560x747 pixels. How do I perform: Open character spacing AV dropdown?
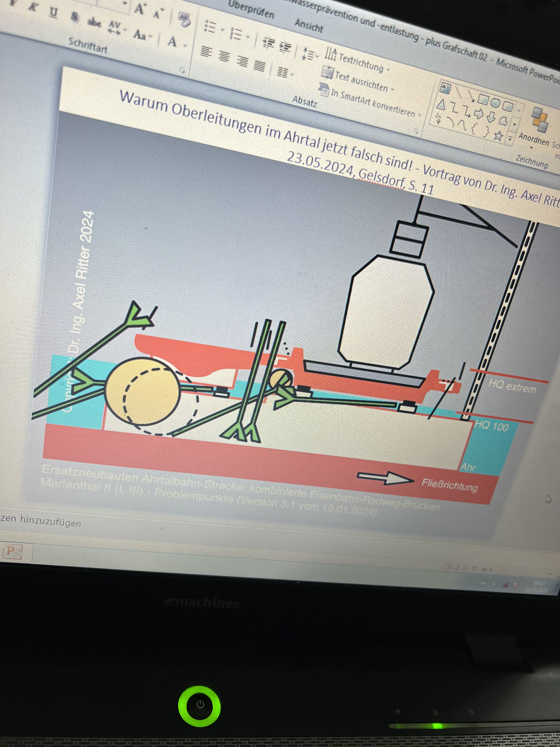116,28
